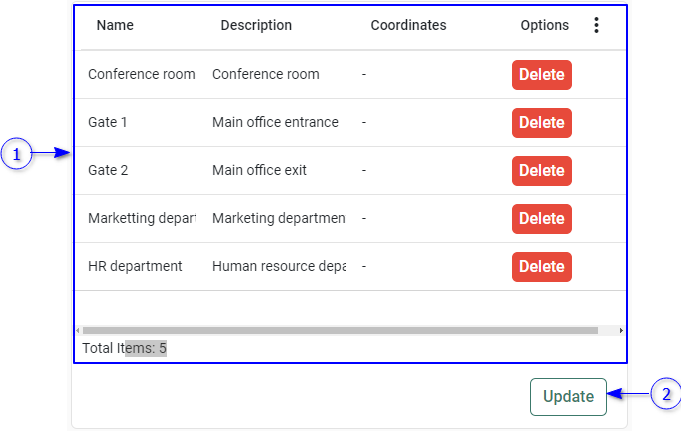Delete the HR department entry

[x=541, y=267]
